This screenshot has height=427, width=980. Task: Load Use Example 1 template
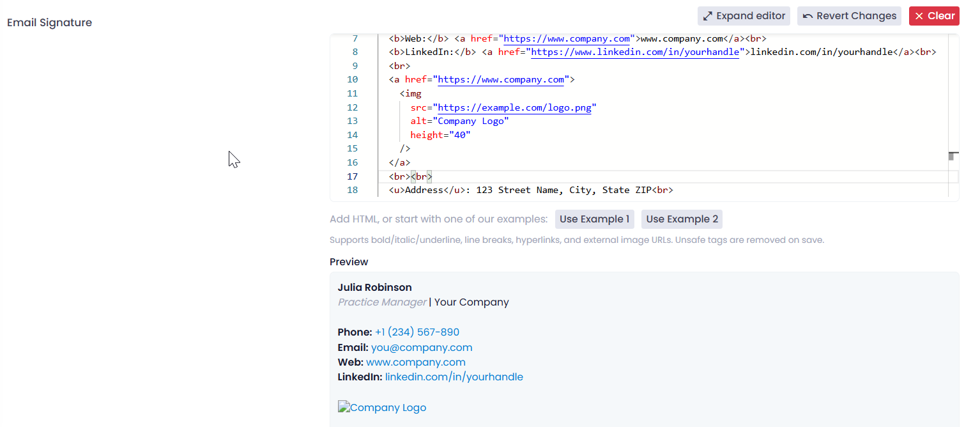point(594,219)
